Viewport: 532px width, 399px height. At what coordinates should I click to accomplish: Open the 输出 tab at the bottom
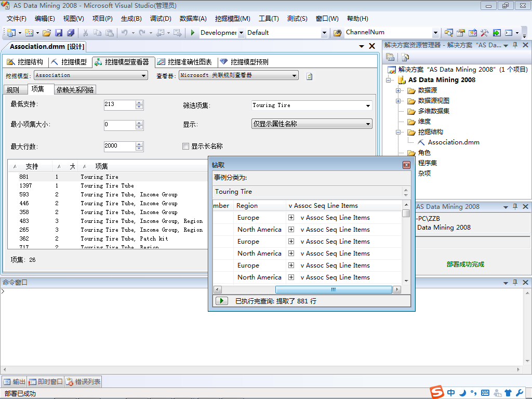[15, 382]
